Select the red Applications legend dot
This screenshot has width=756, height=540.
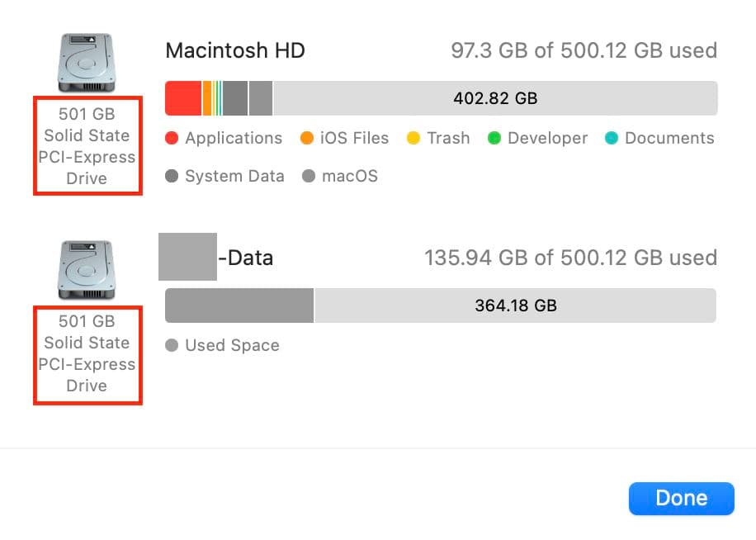point(172,139)
